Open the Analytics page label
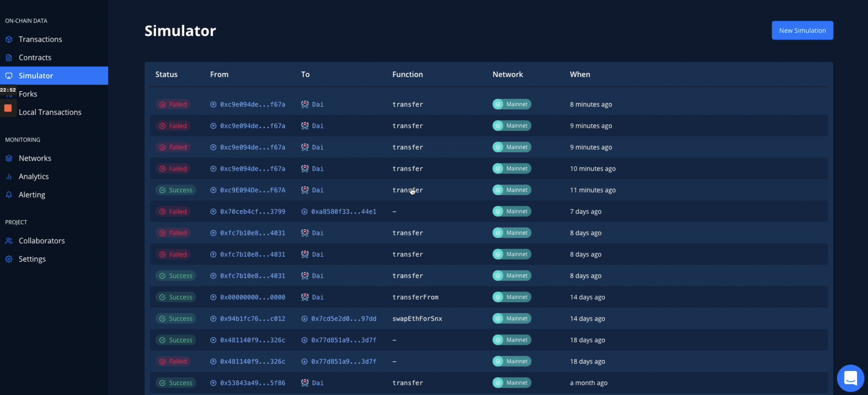868x395 pixels. tap(34, 176)
